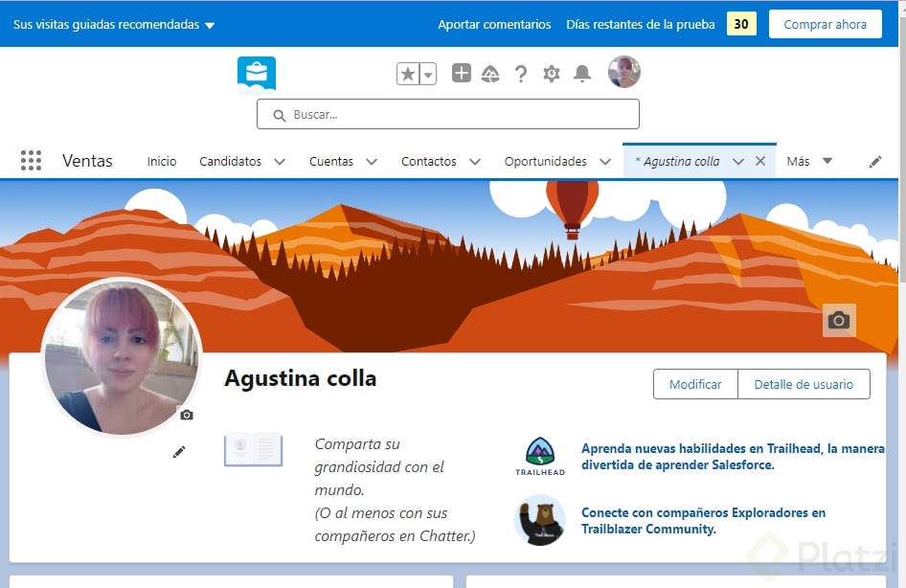Click the Días restantes de la prueba label

pyautogui.click(x=640, y=24)
